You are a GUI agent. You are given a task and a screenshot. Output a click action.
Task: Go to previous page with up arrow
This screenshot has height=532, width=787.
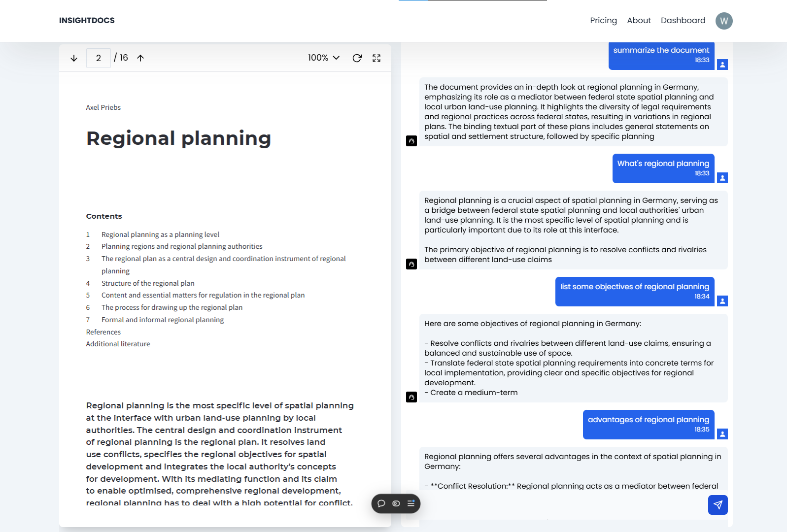[140, 58]
